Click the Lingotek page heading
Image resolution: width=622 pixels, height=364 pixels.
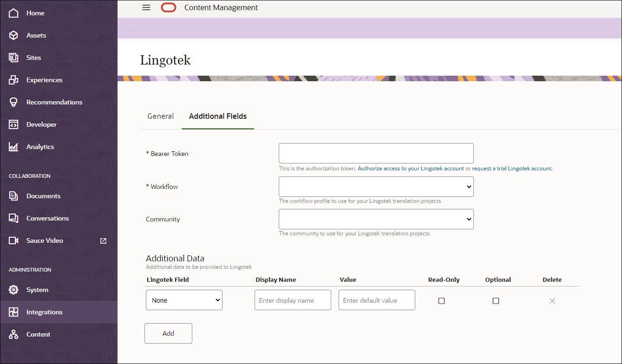(165, 60)
